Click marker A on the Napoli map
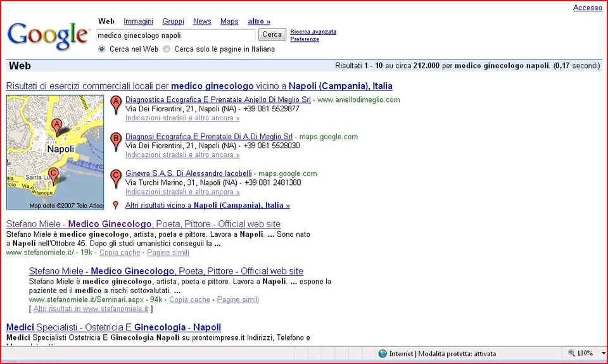Image resolution: width=608 pixels, height=364 pixels. click(57, 127)
